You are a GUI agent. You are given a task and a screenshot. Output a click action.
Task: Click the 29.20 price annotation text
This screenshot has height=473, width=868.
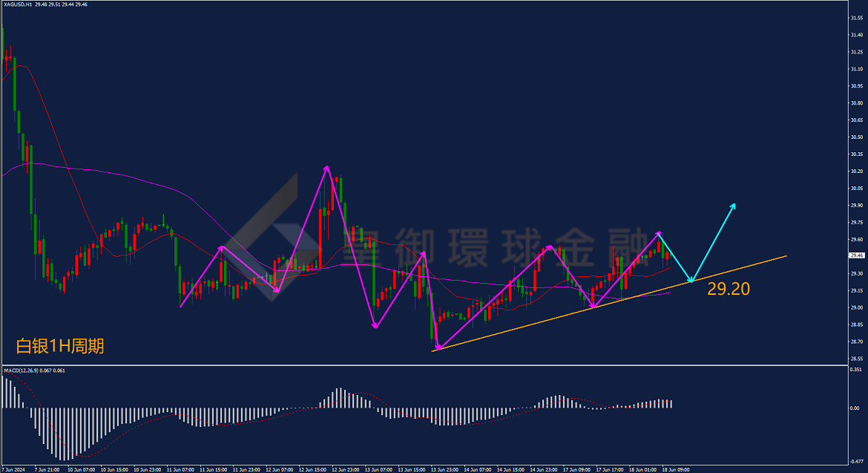click(729, 289)
